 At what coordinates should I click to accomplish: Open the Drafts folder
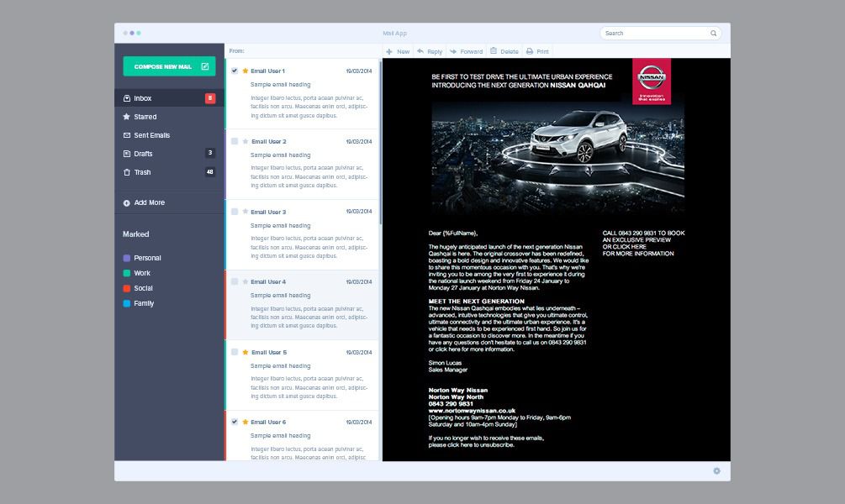pyautogui.click(x=169, y=154)
